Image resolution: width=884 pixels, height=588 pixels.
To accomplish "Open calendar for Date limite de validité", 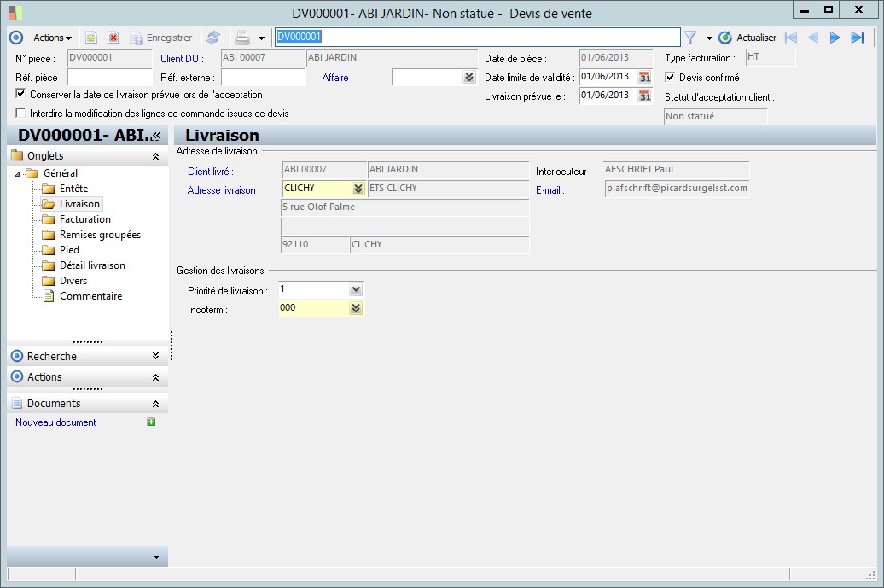I will 645,77.
